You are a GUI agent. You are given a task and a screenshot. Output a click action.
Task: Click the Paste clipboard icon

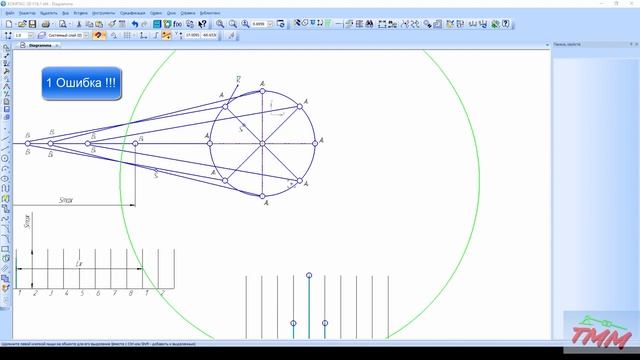(x=99, y=24)
